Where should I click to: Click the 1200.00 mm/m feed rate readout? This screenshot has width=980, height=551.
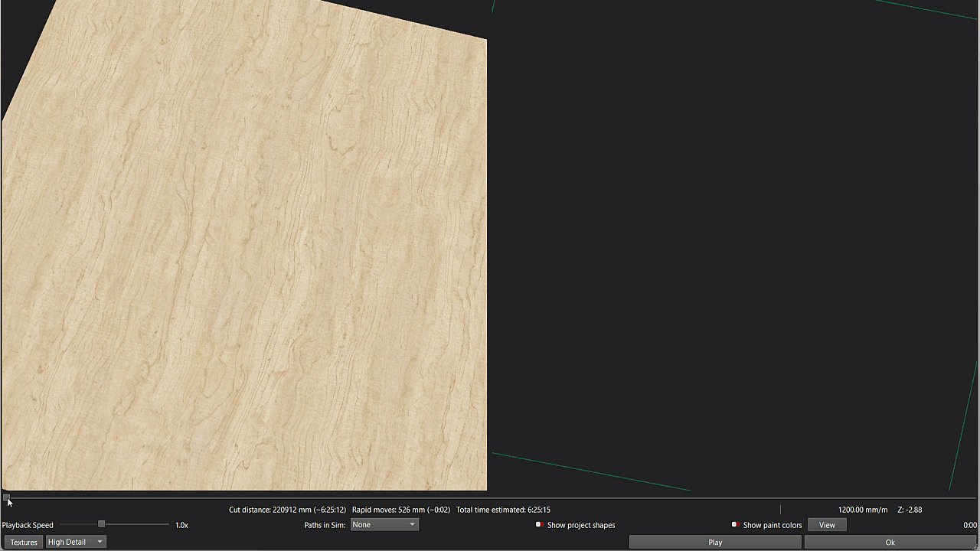click(862, 510)
